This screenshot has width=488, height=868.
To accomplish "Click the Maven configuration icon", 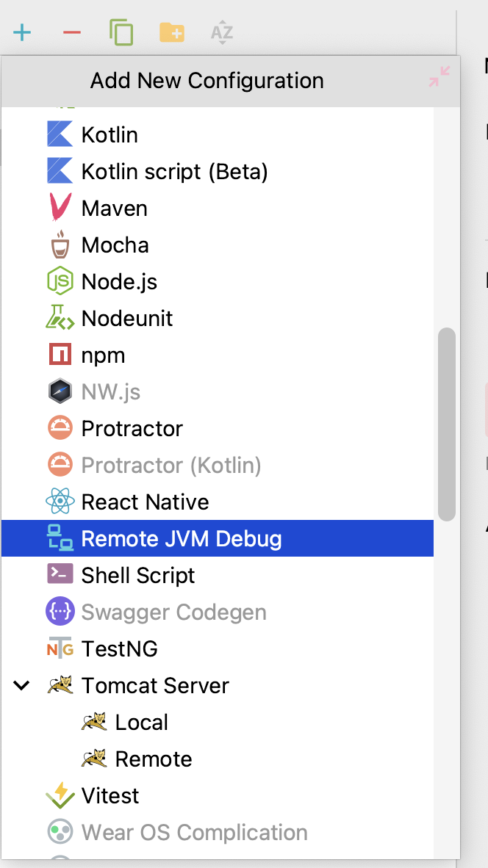I will click(x=60, y=208).
